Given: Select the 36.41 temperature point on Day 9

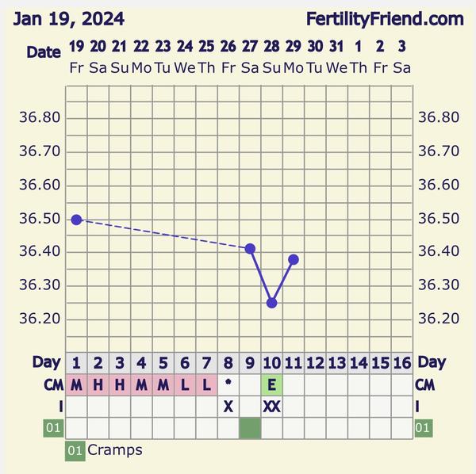Looking at the screenshot, I should (x=250, y=249).
